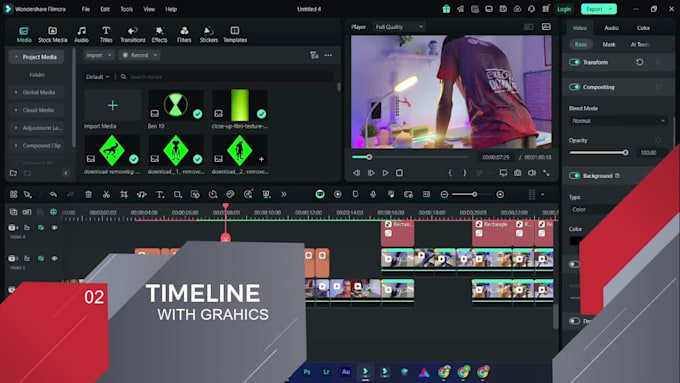Open Stock Media library
The image size is (680, 383).
point(52,34)
